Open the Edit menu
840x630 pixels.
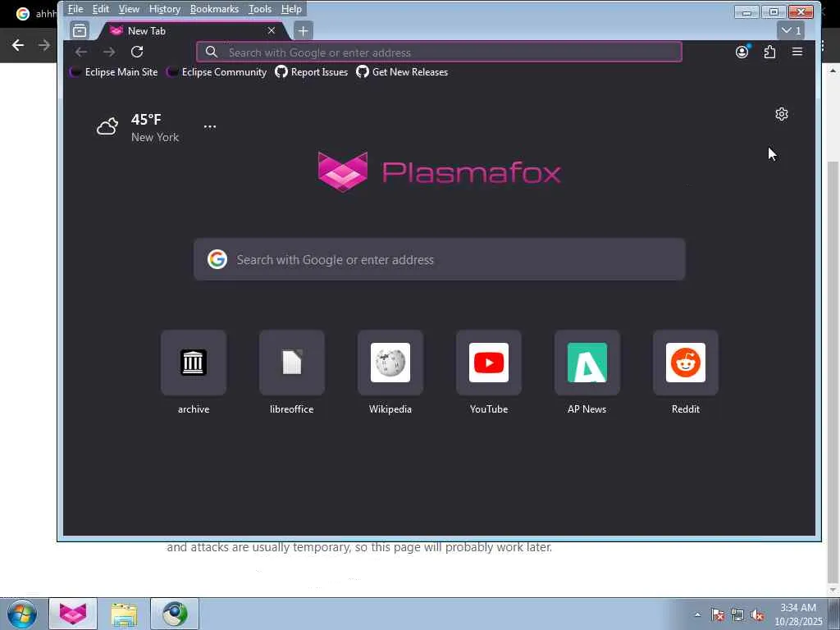tap(100, 9)
